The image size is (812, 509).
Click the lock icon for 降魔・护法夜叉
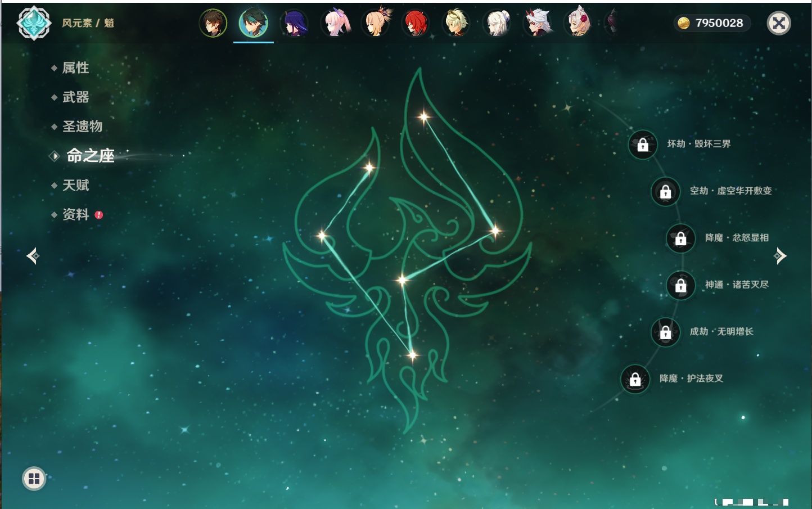point(635,379)
